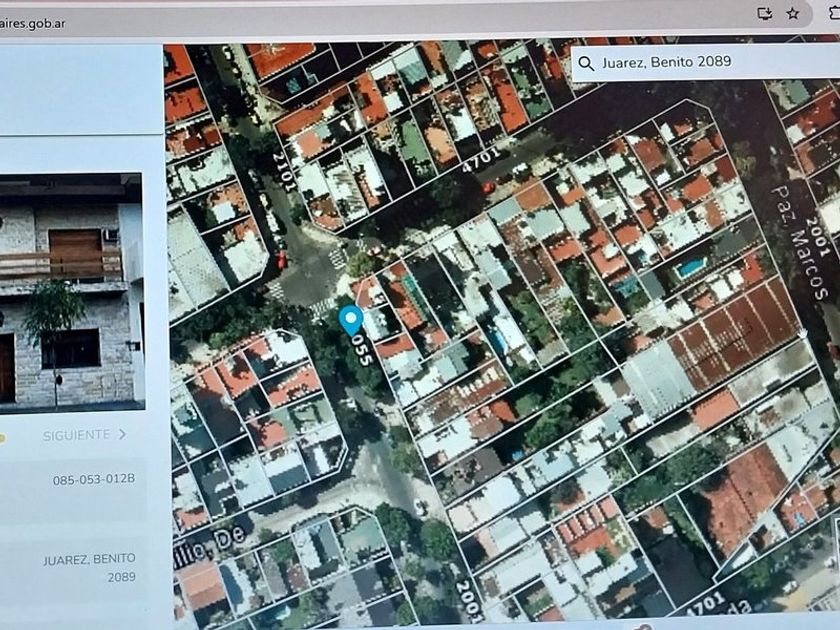Select address number 2089 in panel

point(122,578)
